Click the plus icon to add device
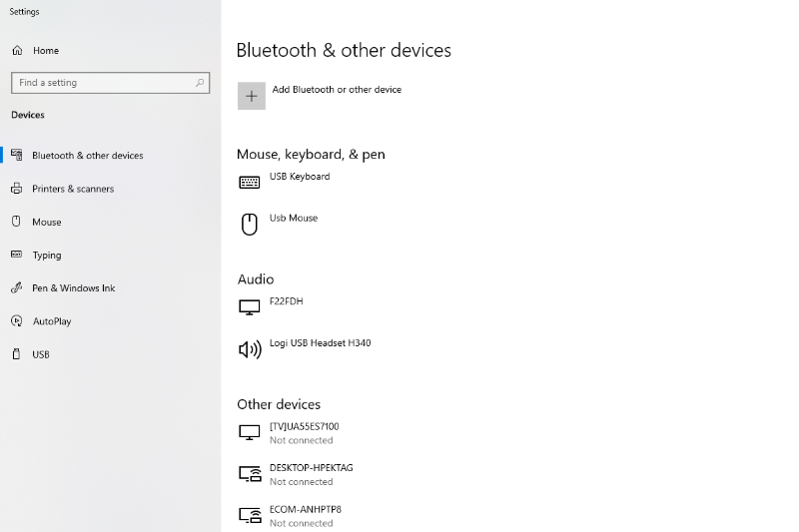The height and width of the screenshot is (532, 799). [252, 96]
